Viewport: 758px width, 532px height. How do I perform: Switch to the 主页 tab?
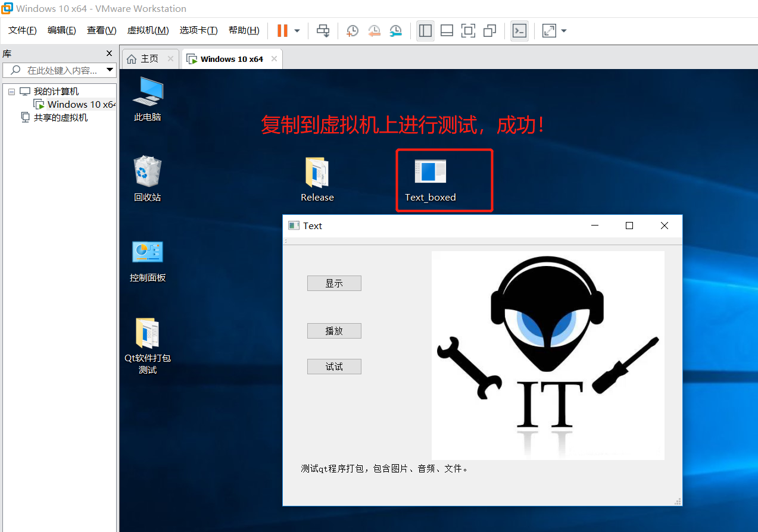(149, 58)
